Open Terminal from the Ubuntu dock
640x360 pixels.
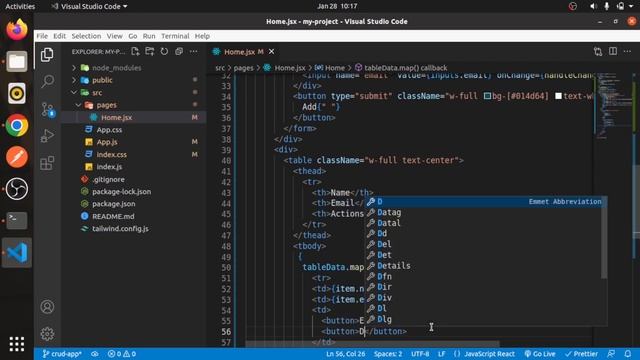[x=17, y=220]
